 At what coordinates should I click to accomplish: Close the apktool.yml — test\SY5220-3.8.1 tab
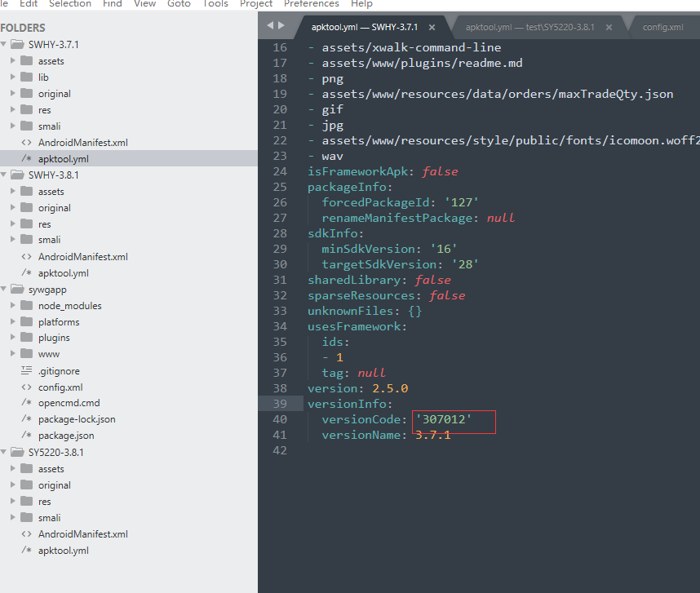(609, 28)
